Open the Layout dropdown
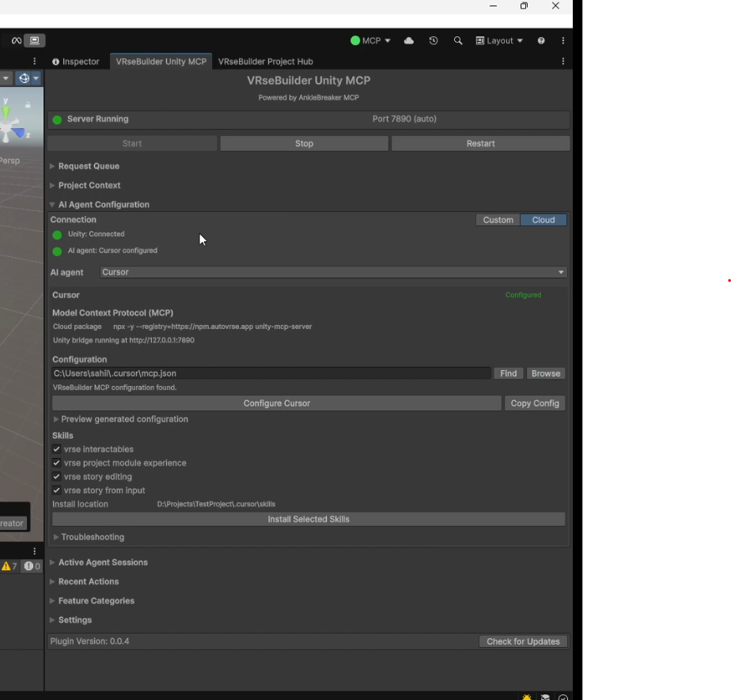Image resolution: width=731 pixels, height=700 pixels. [x=499, y=40]
